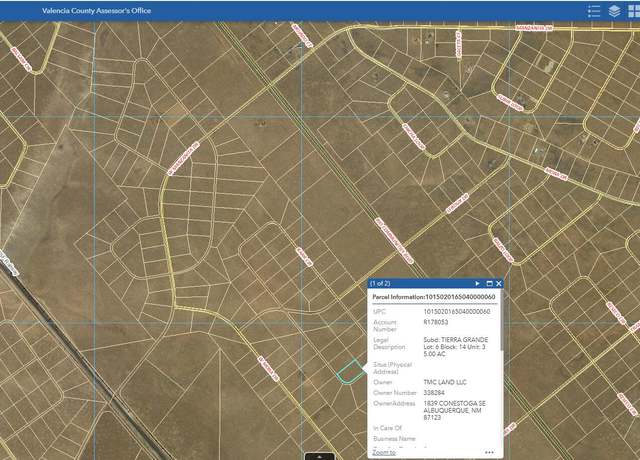Show next feature in parcel popup
The width and height of the screenshot is (640, 460).
477,283
